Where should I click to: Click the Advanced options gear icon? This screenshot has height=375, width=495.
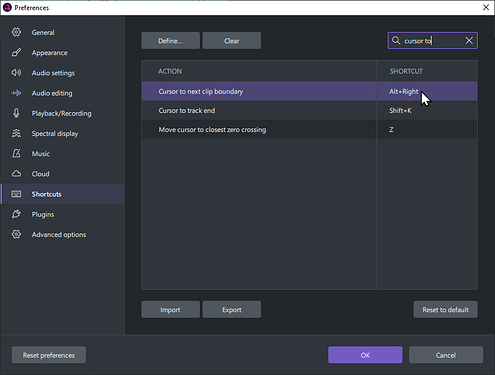16,234
